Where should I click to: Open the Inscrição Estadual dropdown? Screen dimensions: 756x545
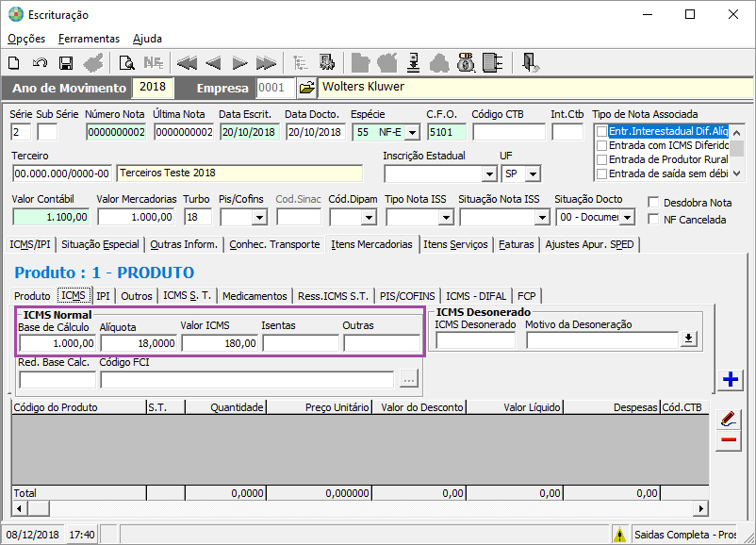pos(489,174)
